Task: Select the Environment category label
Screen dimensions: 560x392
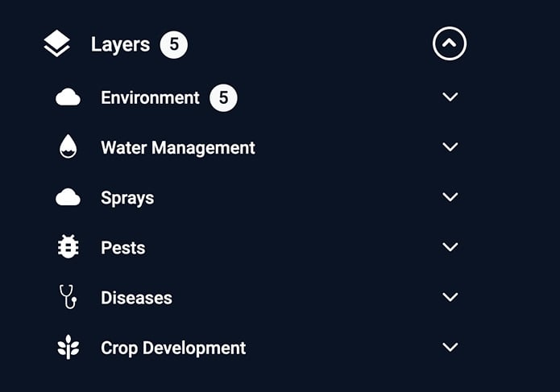Action: (150, 97)
